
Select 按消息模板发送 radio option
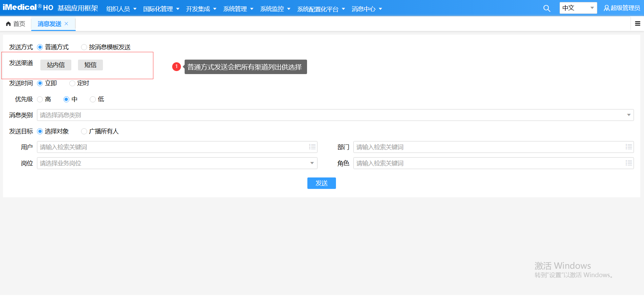pos(84,47)
